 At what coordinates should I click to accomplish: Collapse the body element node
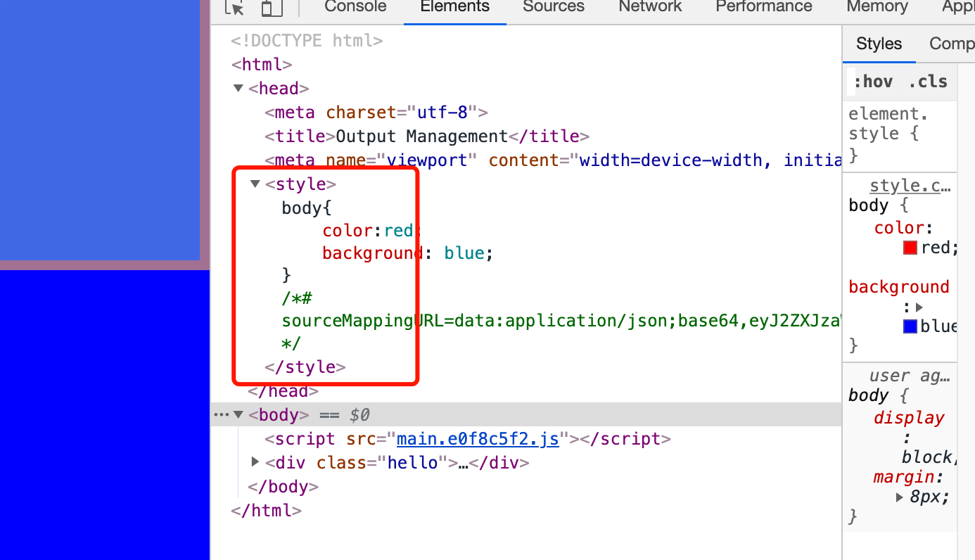[238, 415]
